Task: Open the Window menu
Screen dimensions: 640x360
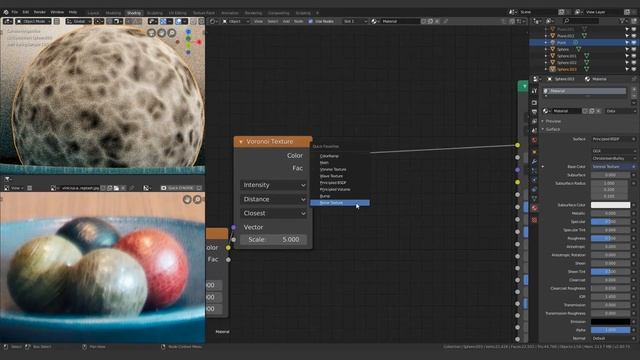Action: (x=57, y=12)
